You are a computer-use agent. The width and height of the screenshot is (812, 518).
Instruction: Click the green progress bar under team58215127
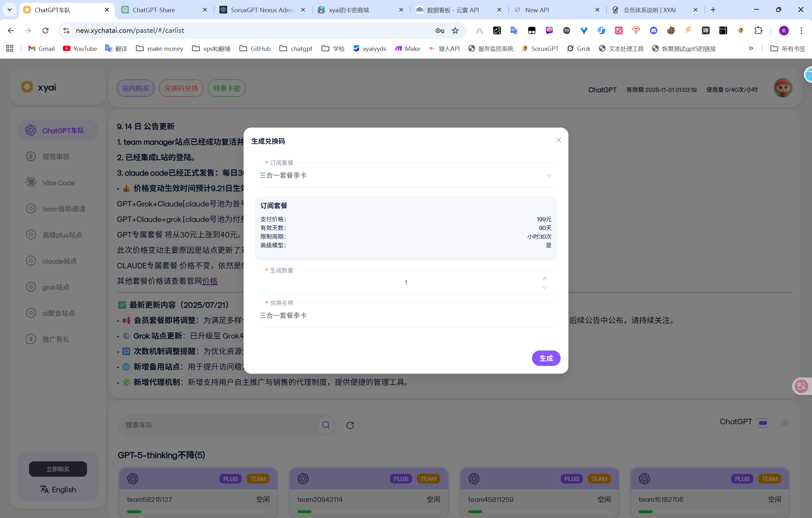[x=134, y=511]
